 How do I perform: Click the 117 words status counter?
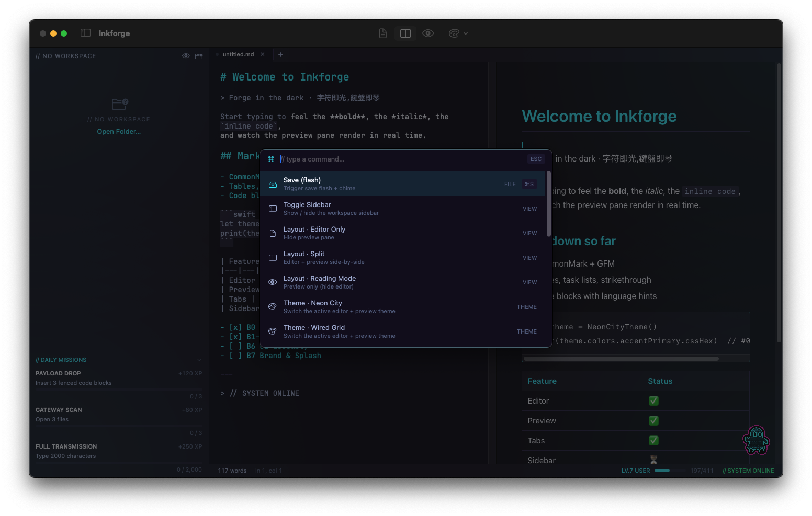tap(232, 471)
